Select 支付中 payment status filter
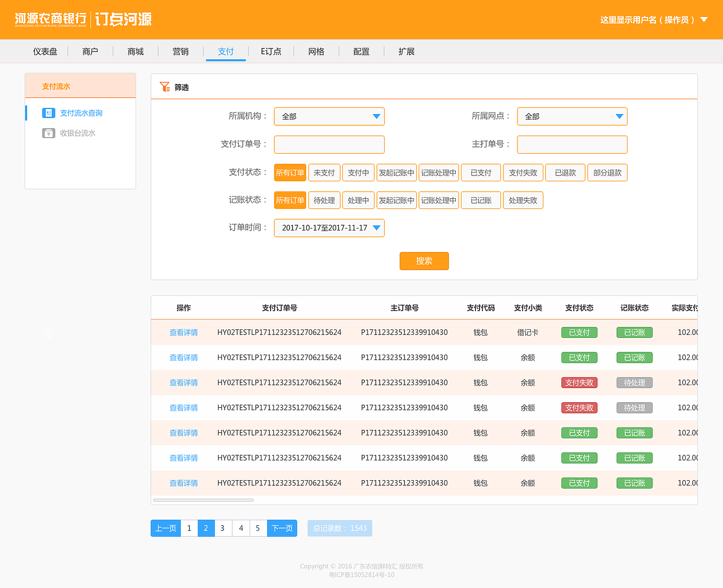723x588 pixels. [x=359, y=173]
